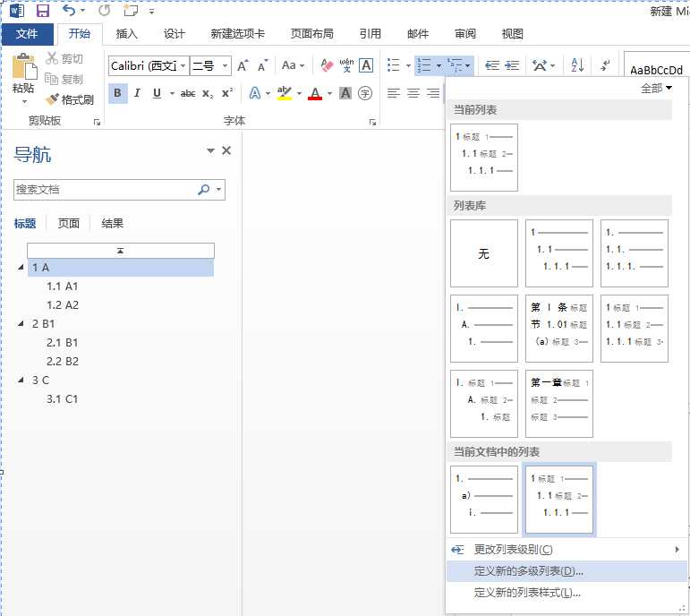This screenshot has width=690, height=616.
Task: Click the Clear Formatting eraser icon
Action: point(326,65)
